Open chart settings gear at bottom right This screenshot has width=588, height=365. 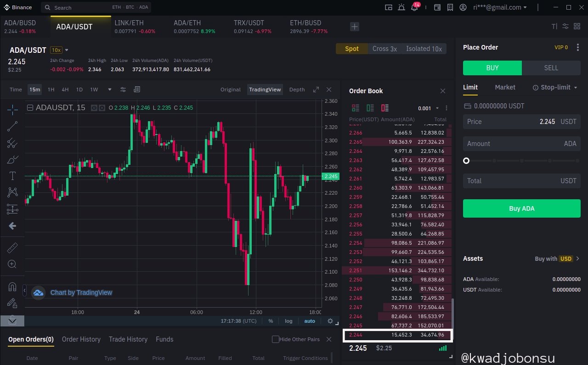tap(330, 321)
